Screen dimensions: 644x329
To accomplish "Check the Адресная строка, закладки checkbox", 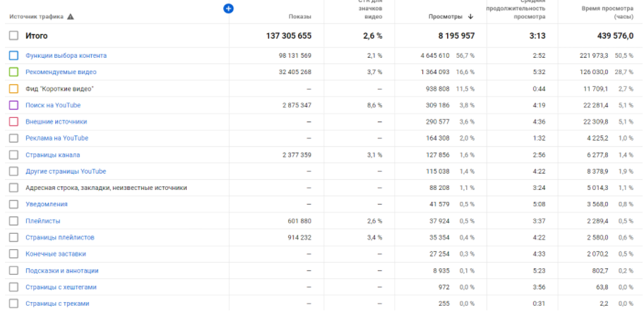I will (13, 188).
